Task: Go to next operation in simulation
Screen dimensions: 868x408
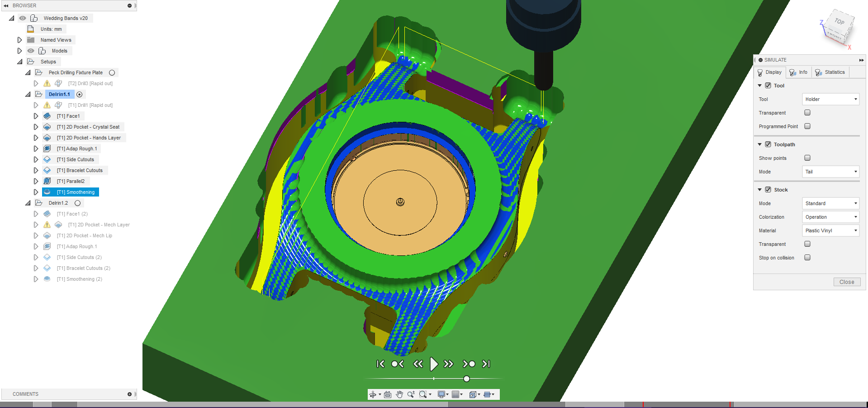Action: (469, 364)
